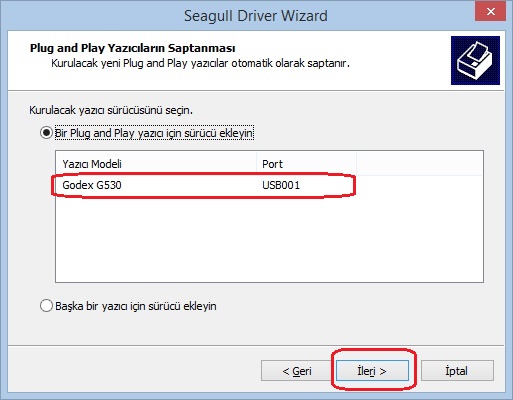Click the printer icon in the wizard header
This screenshot has height=400, width=513.
click(475, 60)
